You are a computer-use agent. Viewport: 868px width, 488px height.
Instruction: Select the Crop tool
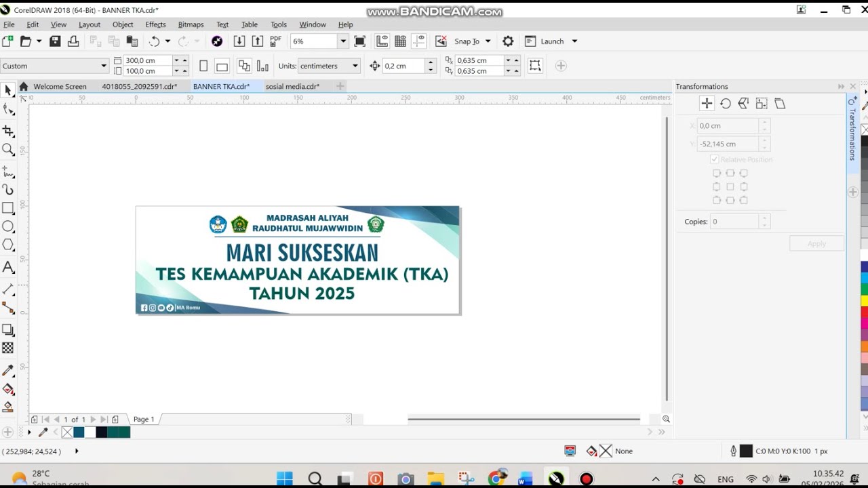coord(8,131)
